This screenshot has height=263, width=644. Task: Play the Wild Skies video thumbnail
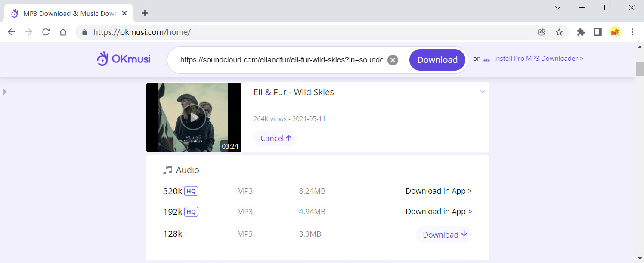coord(193,117)
